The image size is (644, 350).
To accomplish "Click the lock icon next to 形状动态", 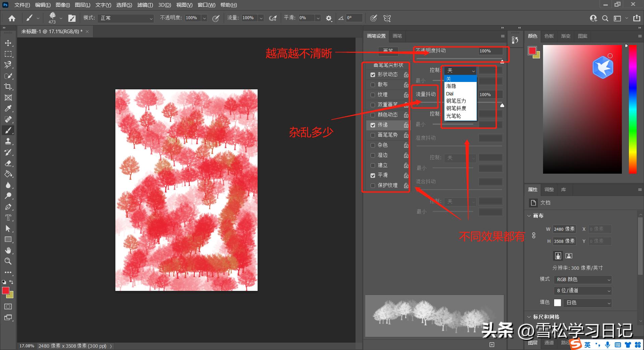I will [406, 75].
